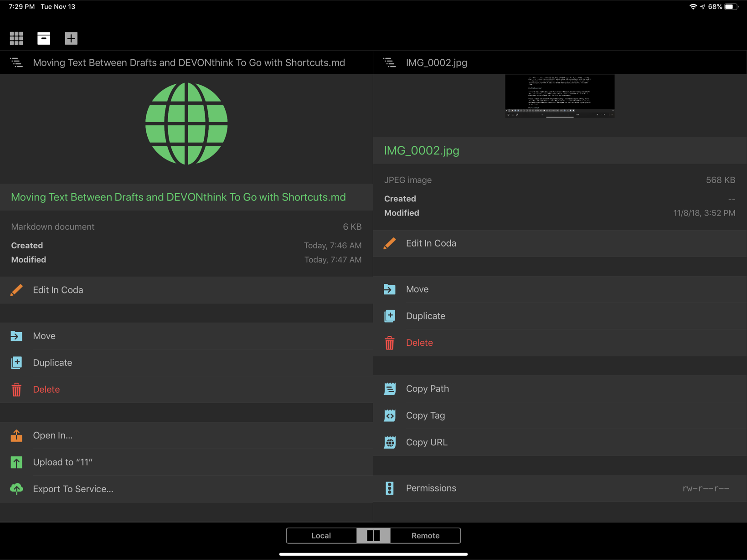Tap the Permissions traffic light icon

(x=390, y=488)
